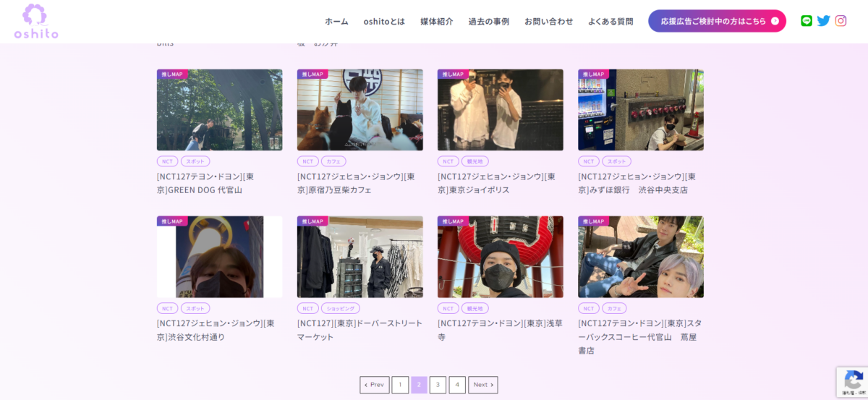Go to the Next pagination page

482,385
